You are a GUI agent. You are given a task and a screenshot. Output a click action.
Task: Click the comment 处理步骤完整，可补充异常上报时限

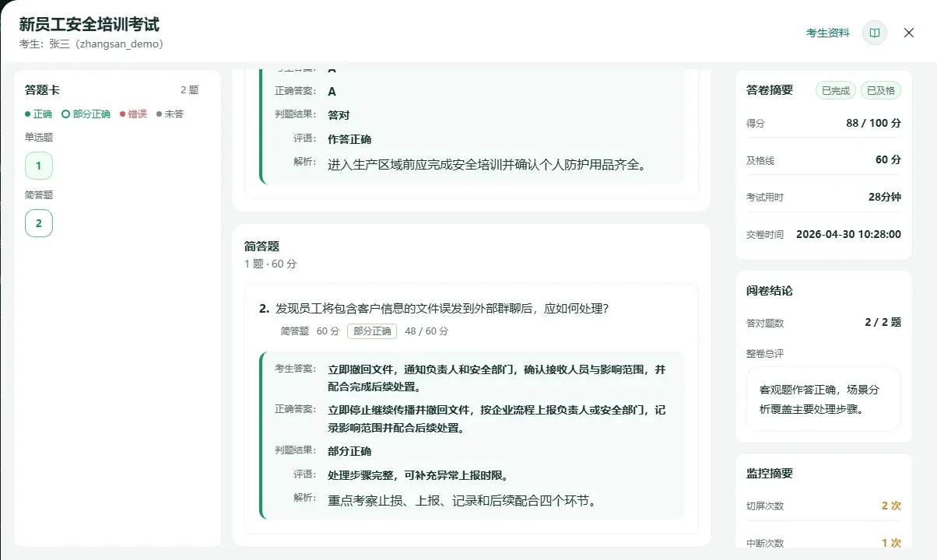(x=419, y=475)
